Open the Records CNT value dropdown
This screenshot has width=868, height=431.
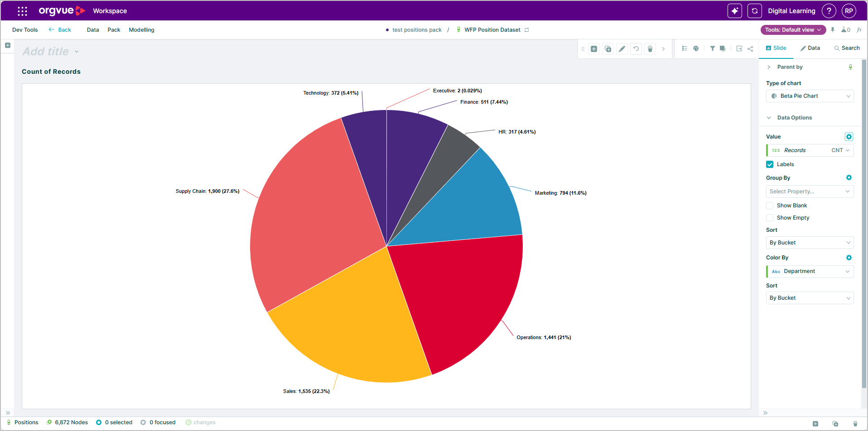point(810,150)
